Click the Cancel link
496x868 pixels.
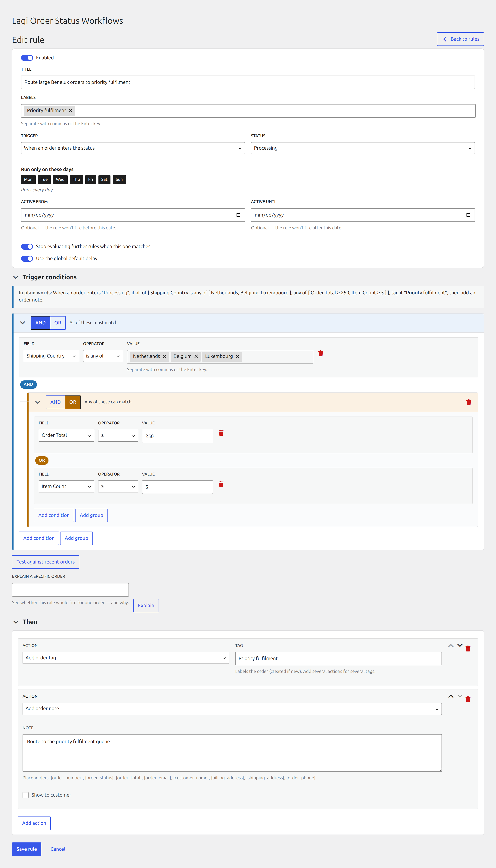point(58,849)
